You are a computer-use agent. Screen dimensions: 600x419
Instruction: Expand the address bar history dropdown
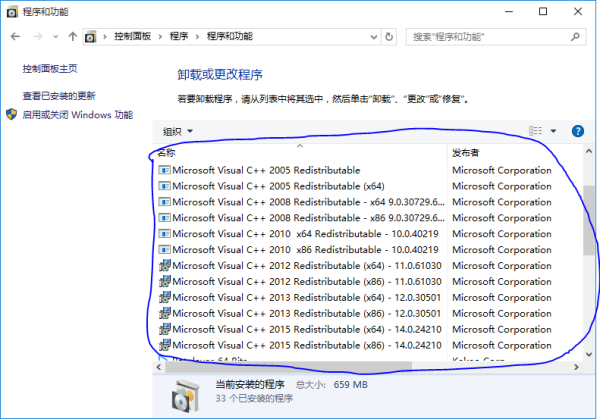coord(374,37)
